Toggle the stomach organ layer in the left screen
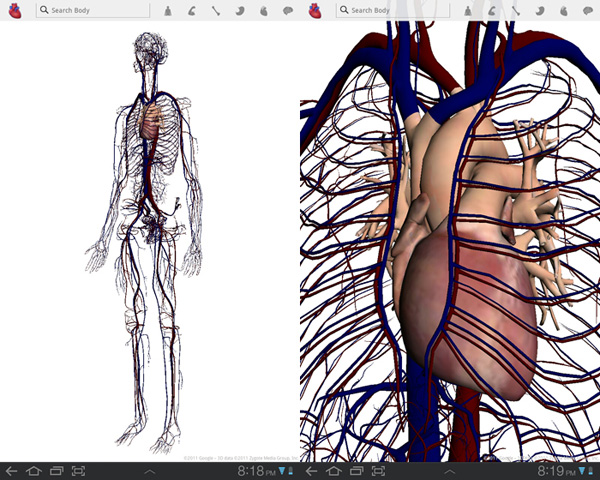Image resolution: width=600 pixels, height=480 pixels. point(240,11)
